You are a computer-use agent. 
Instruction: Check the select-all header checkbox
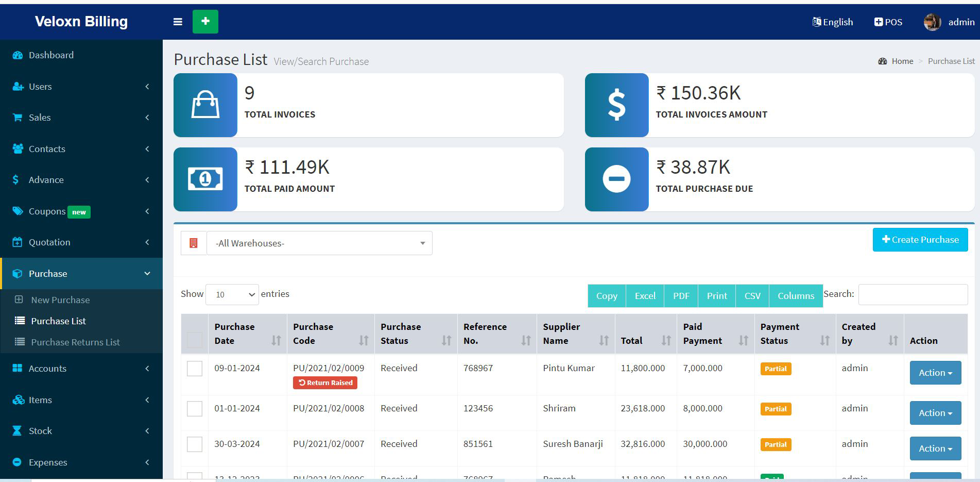(195, 340)
